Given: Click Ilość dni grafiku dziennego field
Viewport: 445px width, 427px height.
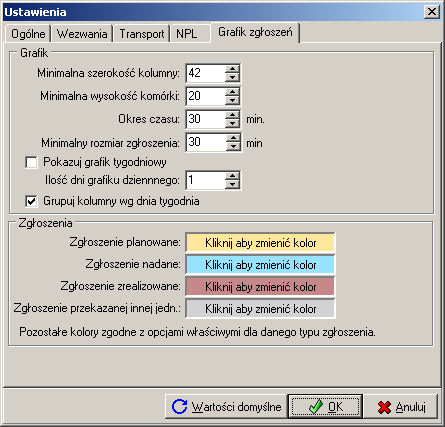Looking at the screenshot, I should pos(205,180).
